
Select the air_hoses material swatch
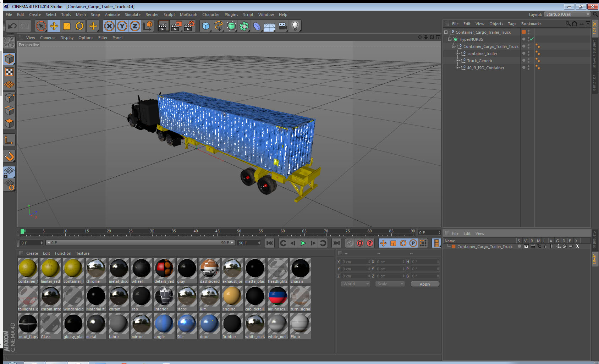click(x=277, y=298)
